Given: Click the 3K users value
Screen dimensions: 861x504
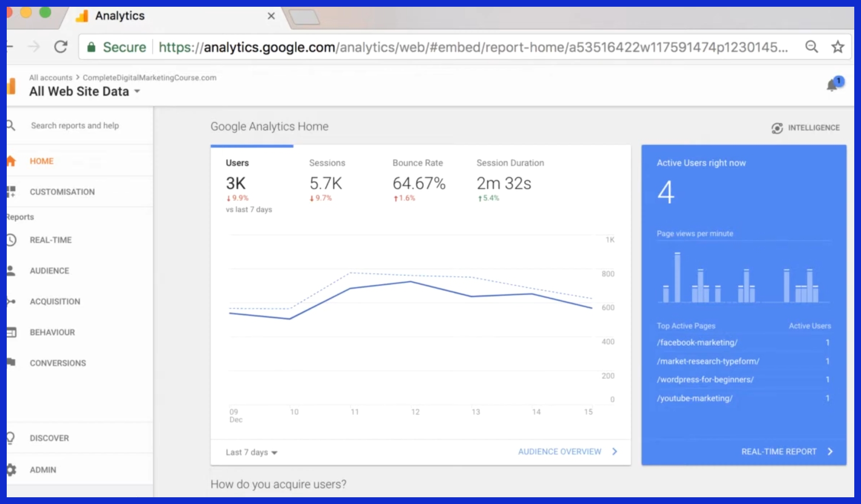Looking at the screenshot, I should (236, 183).
